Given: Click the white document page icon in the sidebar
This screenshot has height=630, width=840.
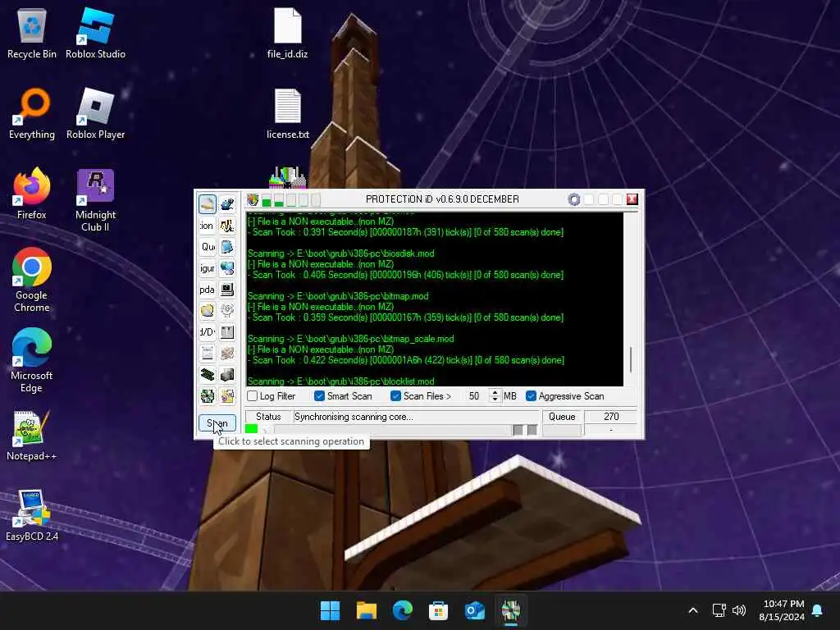Looking at the screenshot, I should click(208, 354).
